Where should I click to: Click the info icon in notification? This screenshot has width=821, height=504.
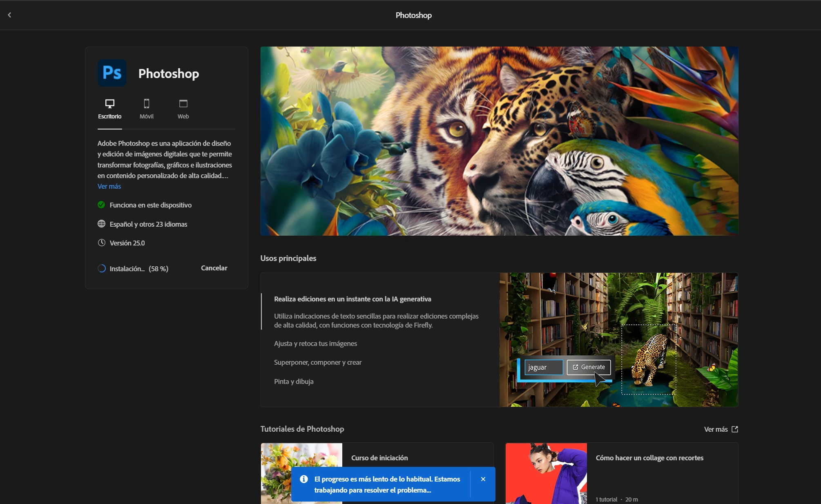point(303,479)
